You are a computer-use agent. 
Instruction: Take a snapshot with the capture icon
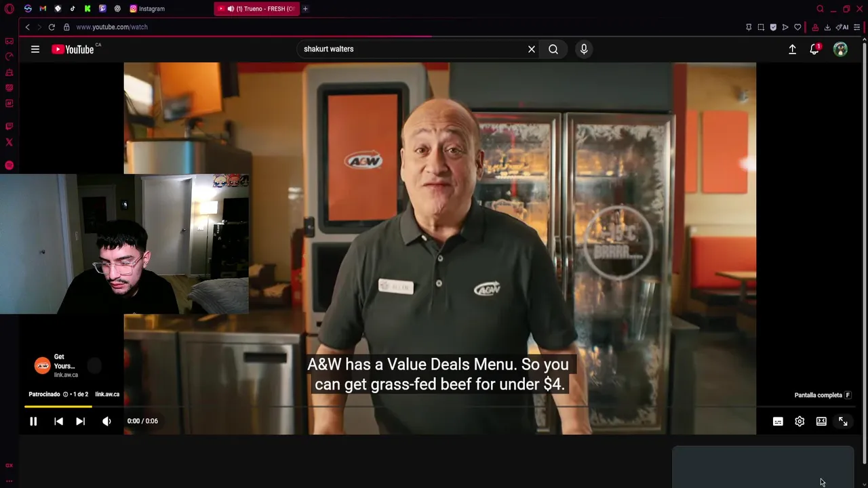point(761,27)
